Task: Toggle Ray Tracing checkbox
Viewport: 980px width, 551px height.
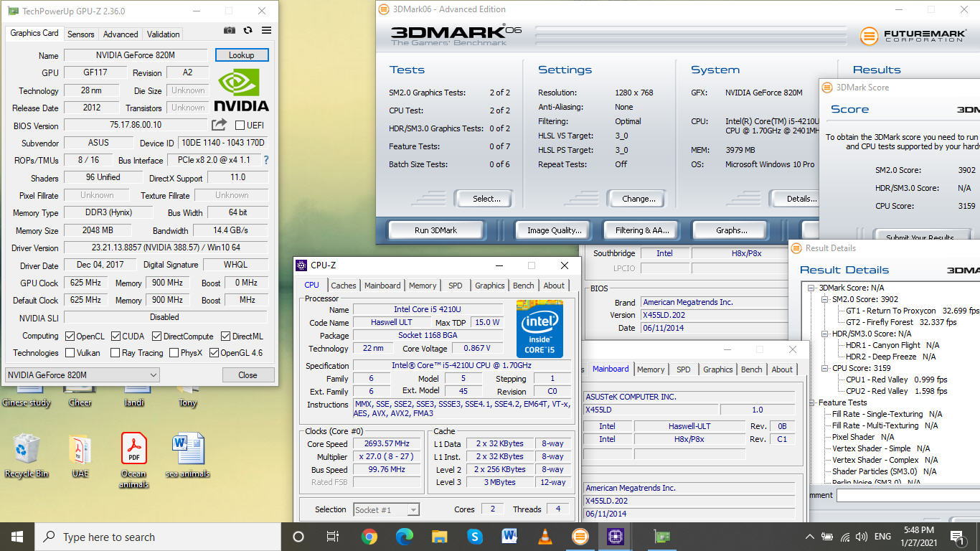Action: click(115, 353)
